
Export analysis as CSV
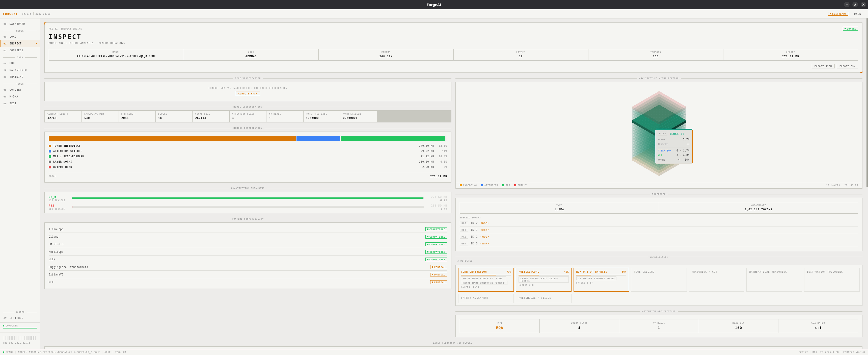(x=847, y=66)
